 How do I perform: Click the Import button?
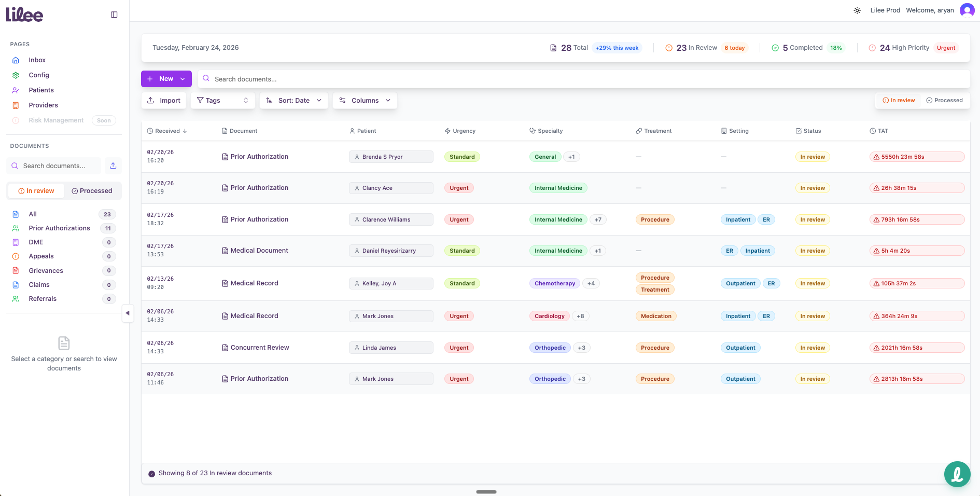tap(164, 101)
